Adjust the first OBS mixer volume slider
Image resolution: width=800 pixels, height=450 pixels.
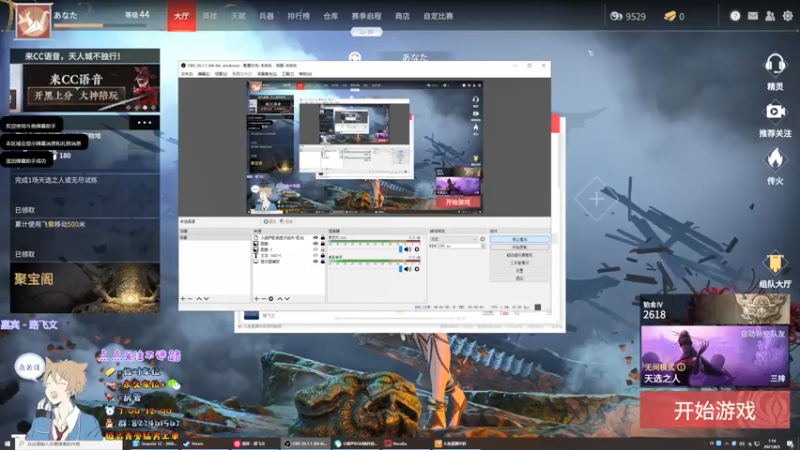click(401, 249)
